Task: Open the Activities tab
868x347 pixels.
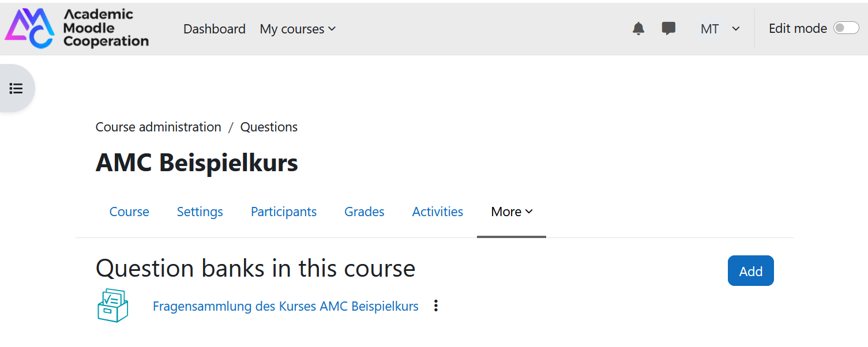Action: 438,212
